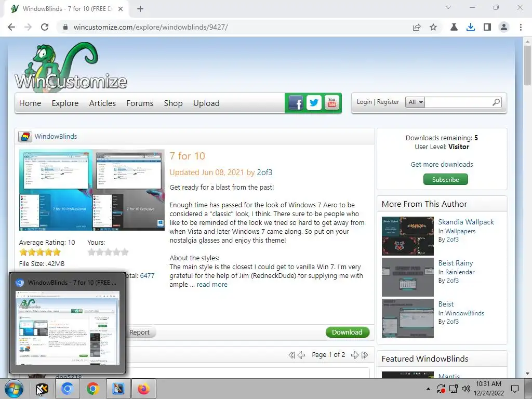Image resolution: width=532 pixels, height=399 pixels.
Task: Open the Forums menu
Action: (140, 103)
